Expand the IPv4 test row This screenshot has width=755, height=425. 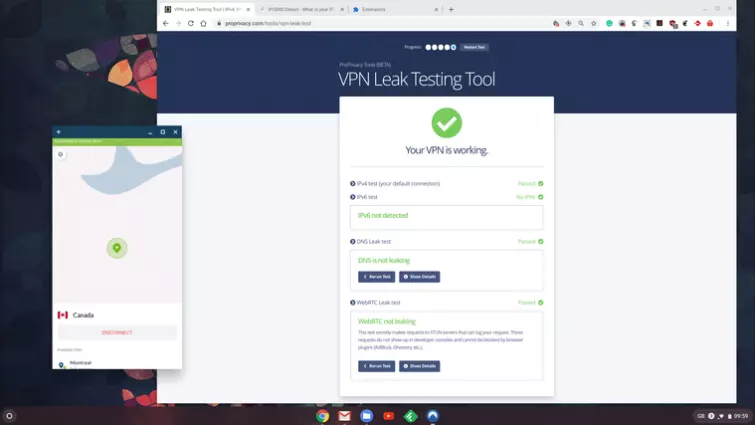446,183
